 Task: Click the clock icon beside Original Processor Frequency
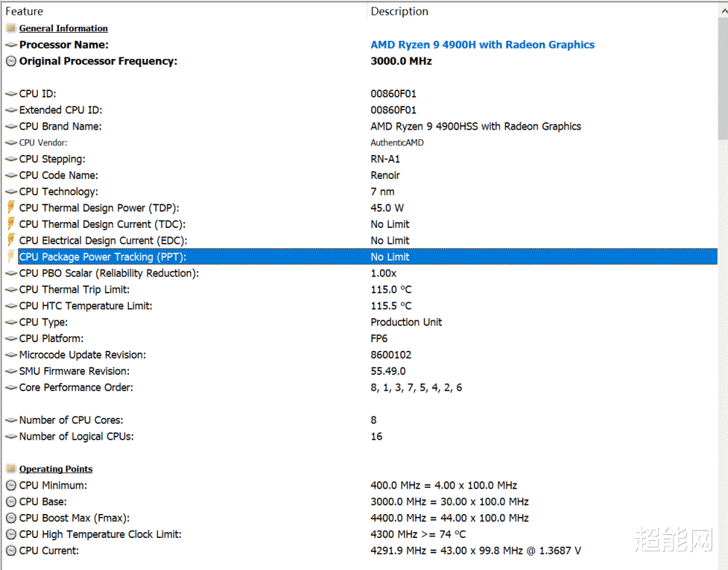11,61
